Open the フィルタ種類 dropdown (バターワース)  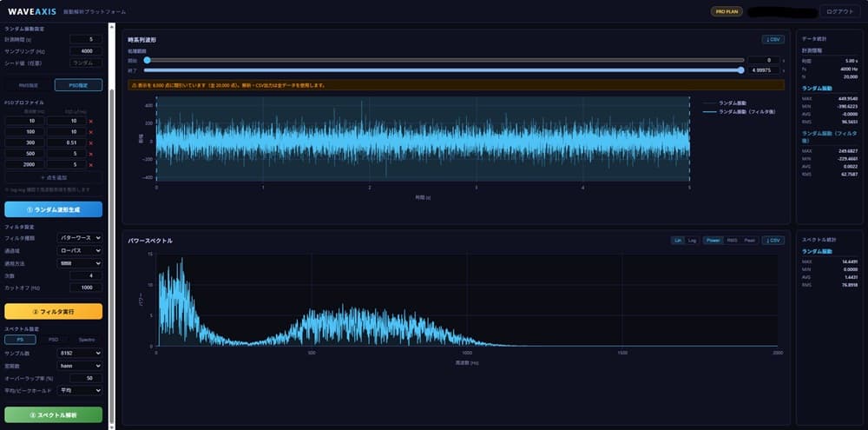[80, 238]
